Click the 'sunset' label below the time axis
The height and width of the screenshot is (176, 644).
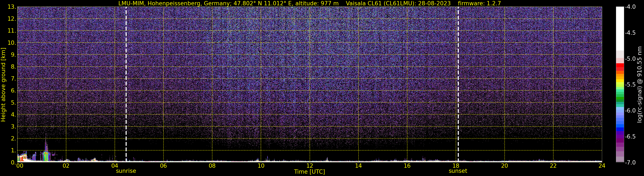(x=458, y=171)
